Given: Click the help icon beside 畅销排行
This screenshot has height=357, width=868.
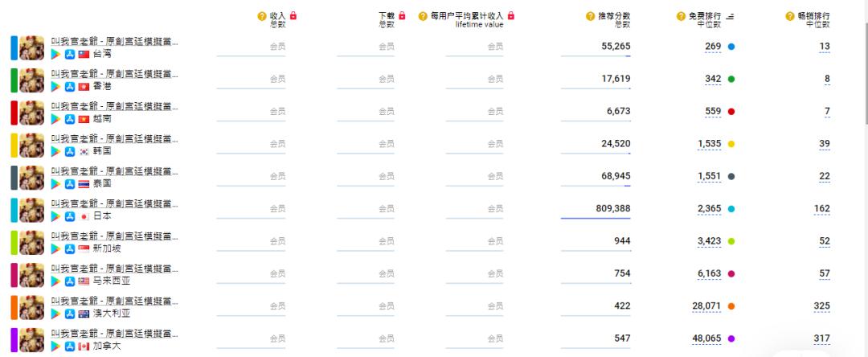Looking at the screenshot, I should tap(790, 16).
